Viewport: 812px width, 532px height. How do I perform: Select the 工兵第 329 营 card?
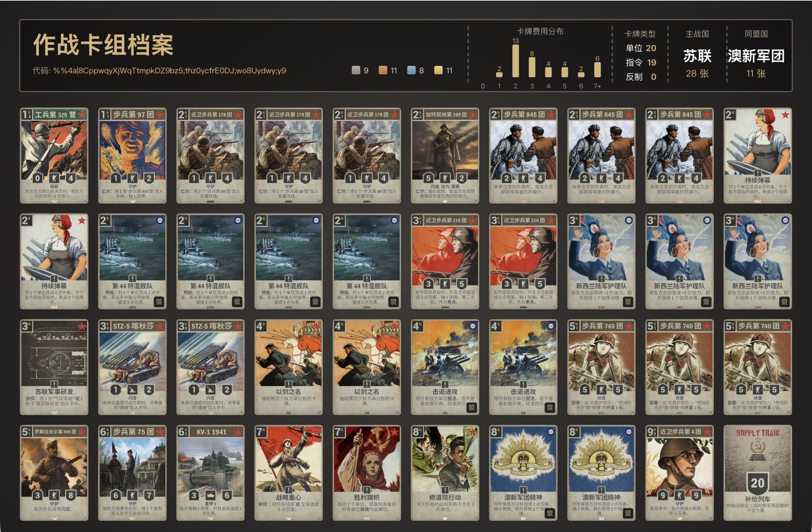tap(54, 156)
